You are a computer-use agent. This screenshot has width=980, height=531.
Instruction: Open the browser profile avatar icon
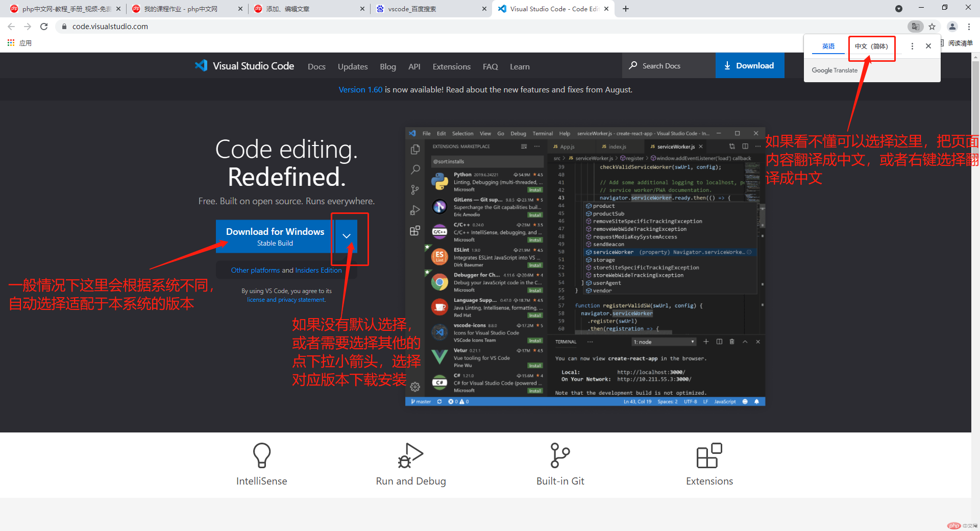coord(952,27)
